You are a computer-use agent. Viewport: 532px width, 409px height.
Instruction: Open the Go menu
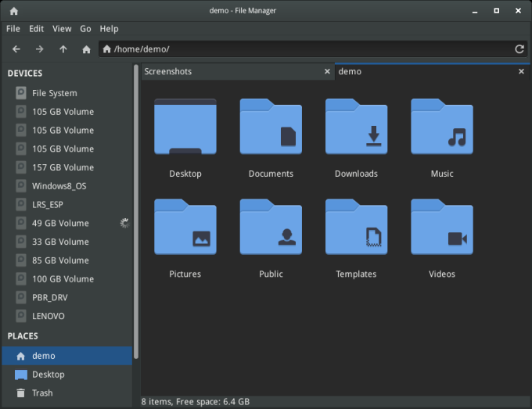click(85, 29)
